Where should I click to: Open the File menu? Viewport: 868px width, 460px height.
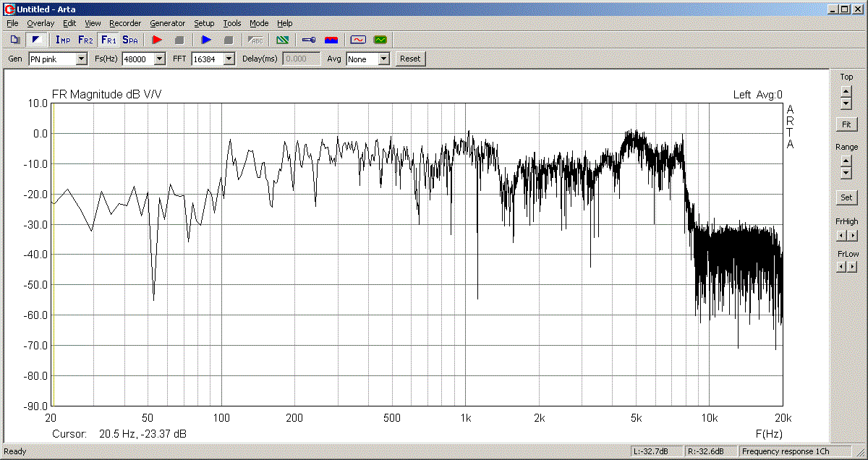[12, 23]
